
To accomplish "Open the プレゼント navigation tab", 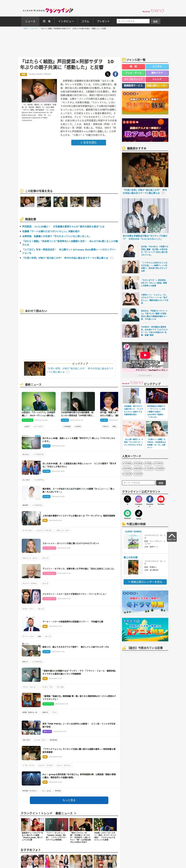I will (x=103, y=21).
